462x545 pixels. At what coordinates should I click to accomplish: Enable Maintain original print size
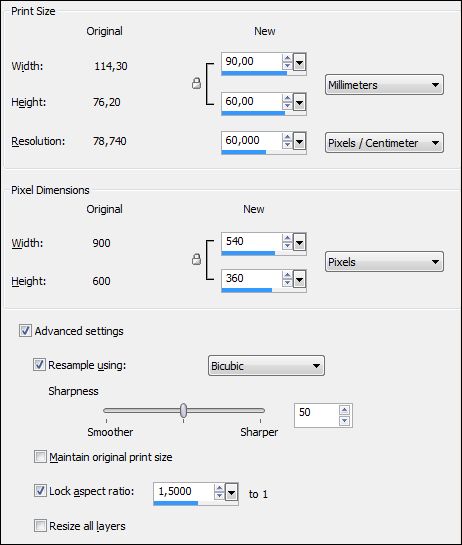(x=40, y=456)
